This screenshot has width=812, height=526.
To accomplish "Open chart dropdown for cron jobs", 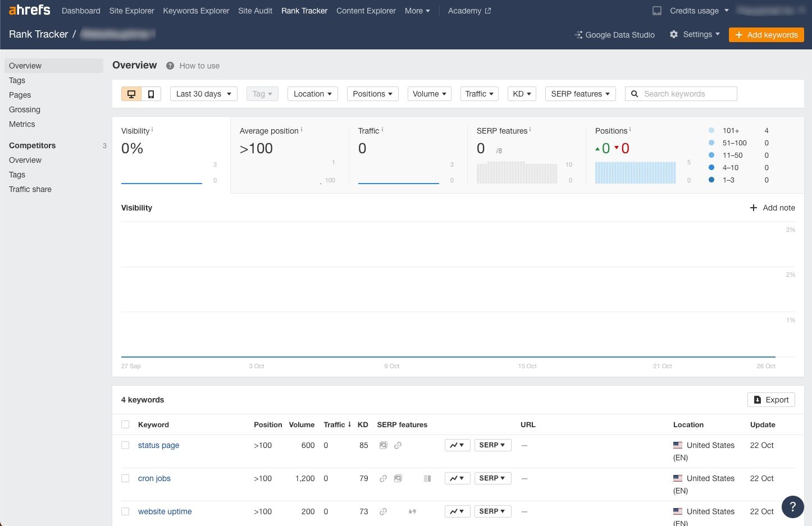I will click(x=457, y=478).
